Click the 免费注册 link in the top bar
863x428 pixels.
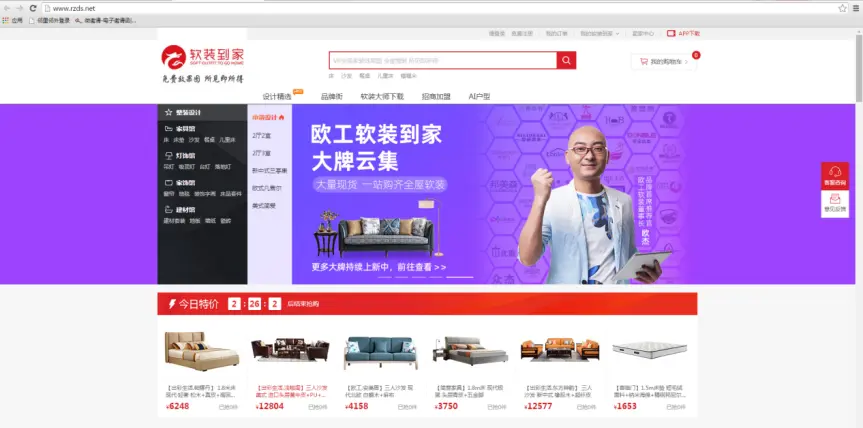522,34
